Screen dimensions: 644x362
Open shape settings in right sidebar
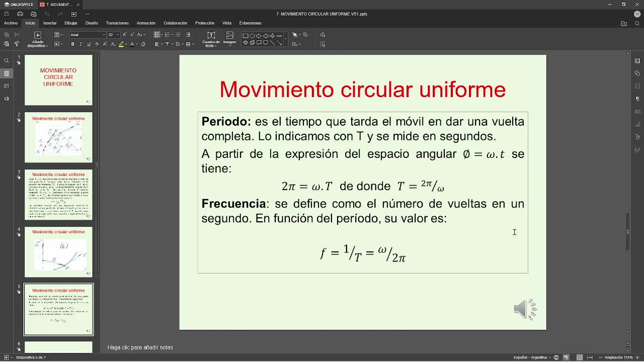(637, 73)
